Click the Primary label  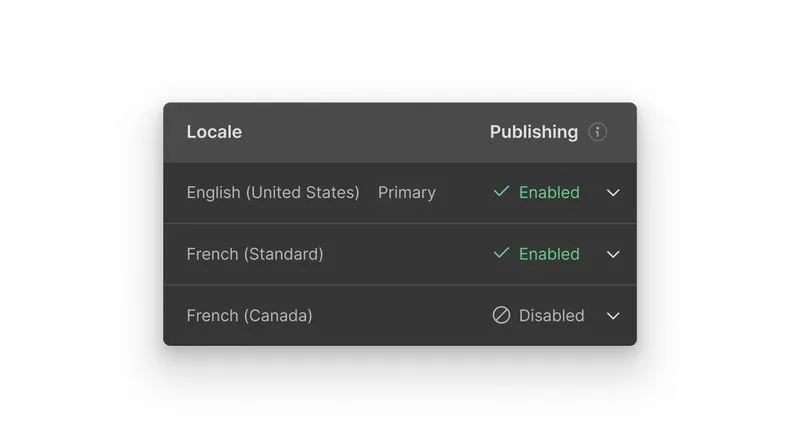406,193
